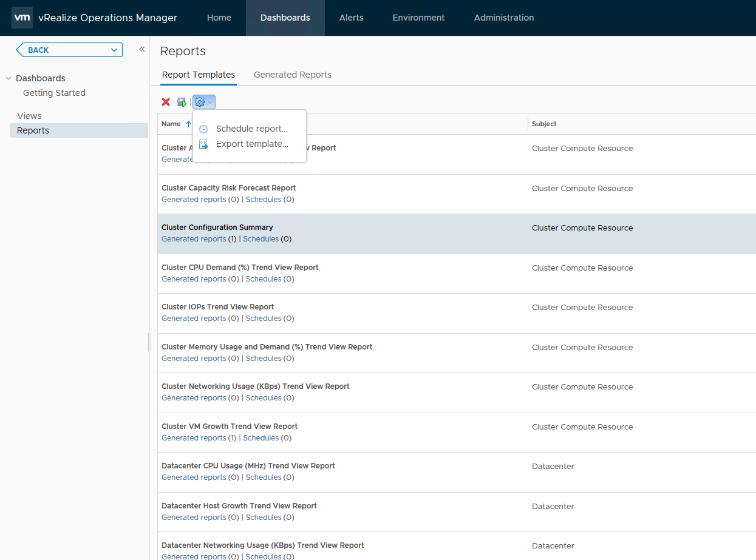Screen dimensions: 756x560
Task: Open Schedules for Datacenter Host Growth report
Action: click(x=264, y=518)
